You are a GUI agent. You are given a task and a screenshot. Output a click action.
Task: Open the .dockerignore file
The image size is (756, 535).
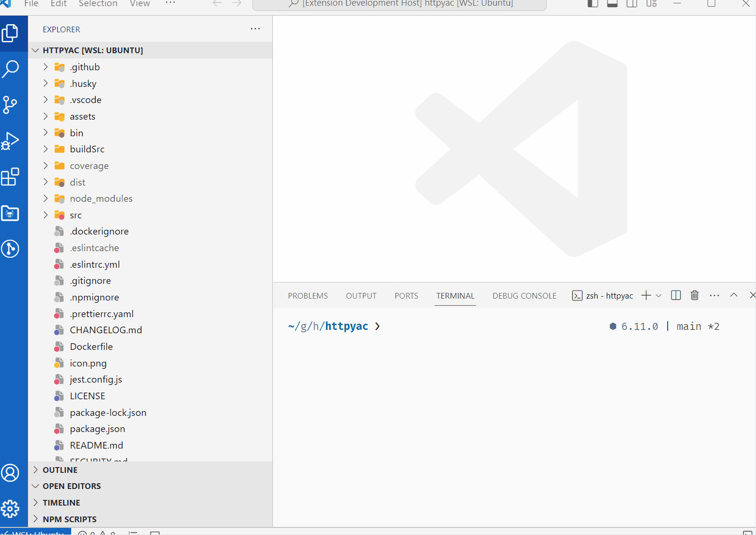pyautogui.click(x=150, y=231)
